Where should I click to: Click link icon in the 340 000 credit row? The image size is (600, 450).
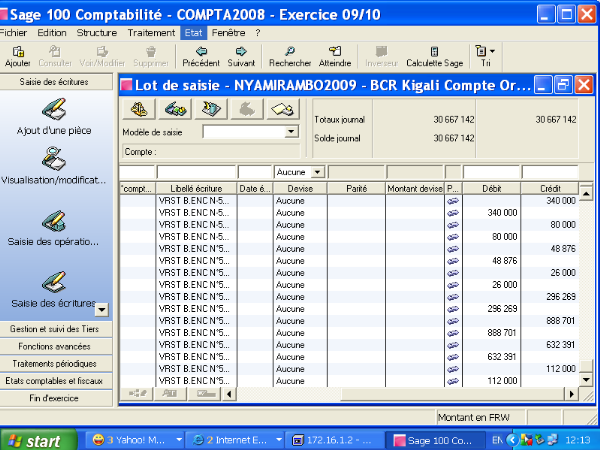(453, 201)
